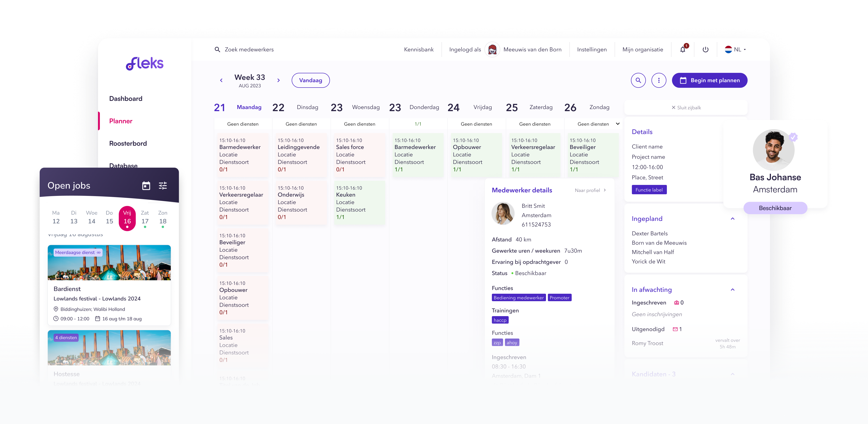This screenshot has width=868, height=424.
Task: Click the haccp training tag
Action: tap(500, 320)
